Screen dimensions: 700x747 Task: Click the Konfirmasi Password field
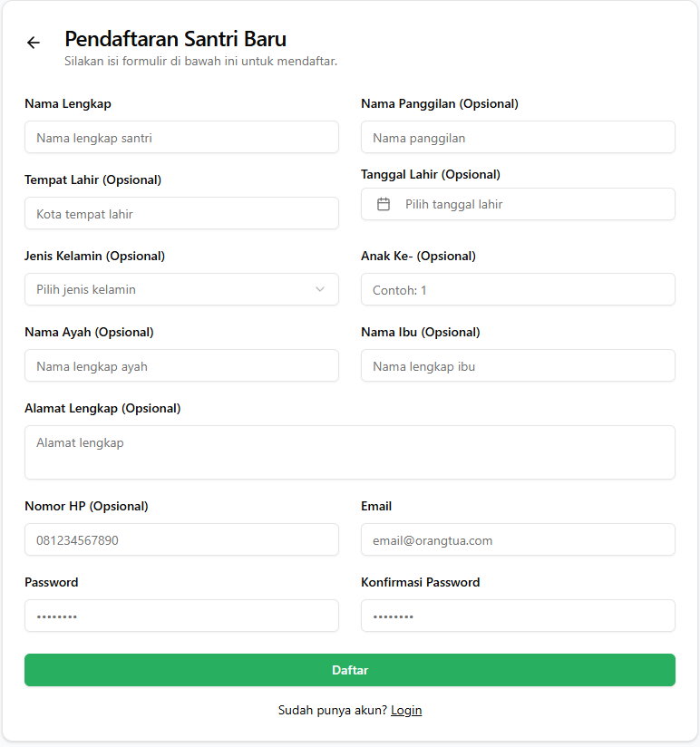(517, 616)
